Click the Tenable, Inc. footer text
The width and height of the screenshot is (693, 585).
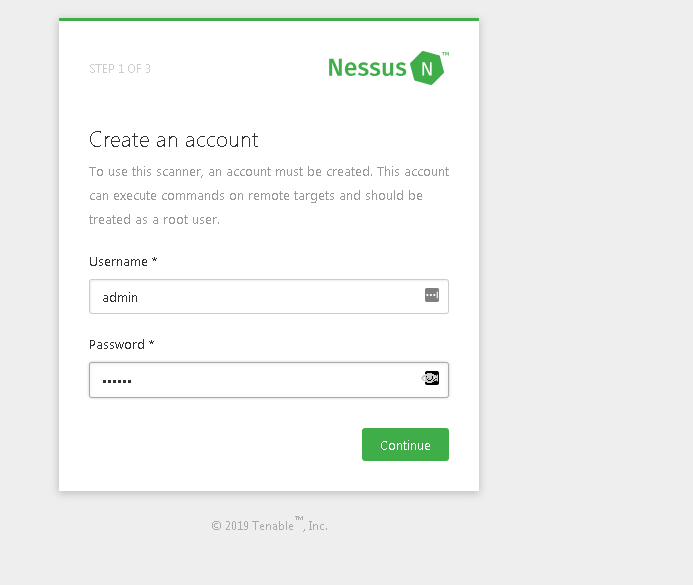(290, 526)
